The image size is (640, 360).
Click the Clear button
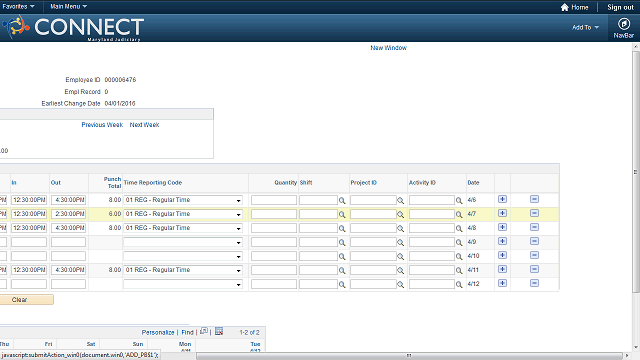click(27, 300)
